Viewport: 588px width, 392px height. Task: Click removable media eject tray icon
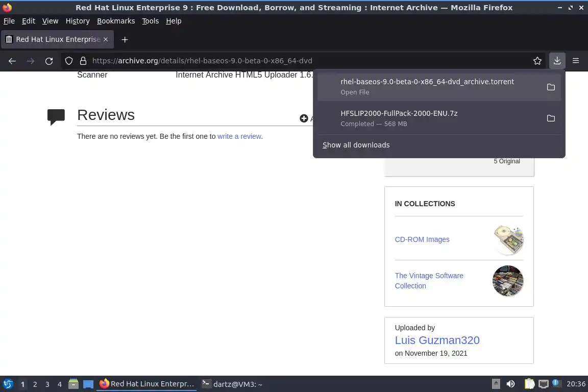click(496, 384)
